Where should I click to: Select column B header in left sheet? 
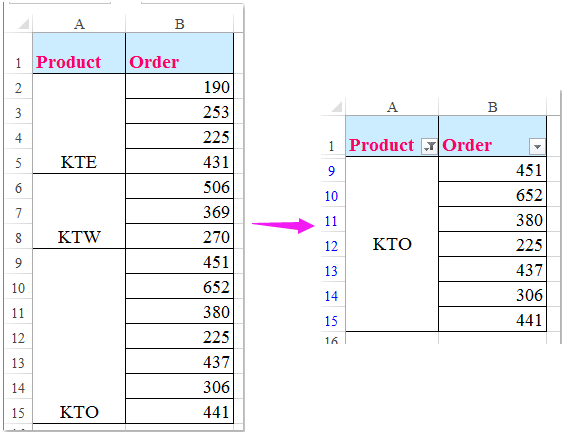click(179, 24)
